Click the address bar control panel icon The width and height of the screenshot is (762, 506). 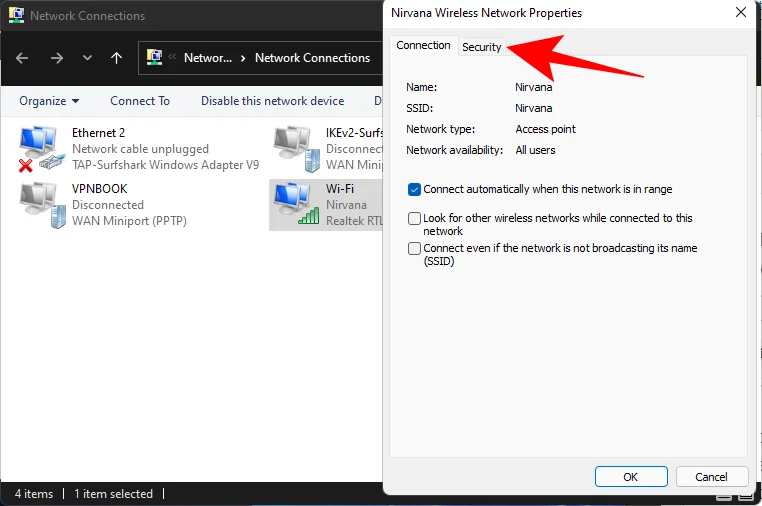(x=155, y=57)
